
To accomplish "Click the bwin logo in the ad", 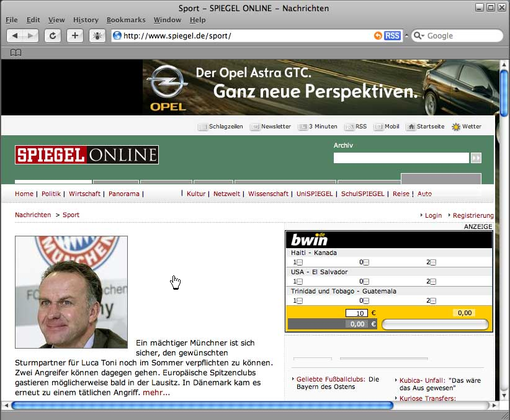I will pyautogui.click(x=309, y=239).
